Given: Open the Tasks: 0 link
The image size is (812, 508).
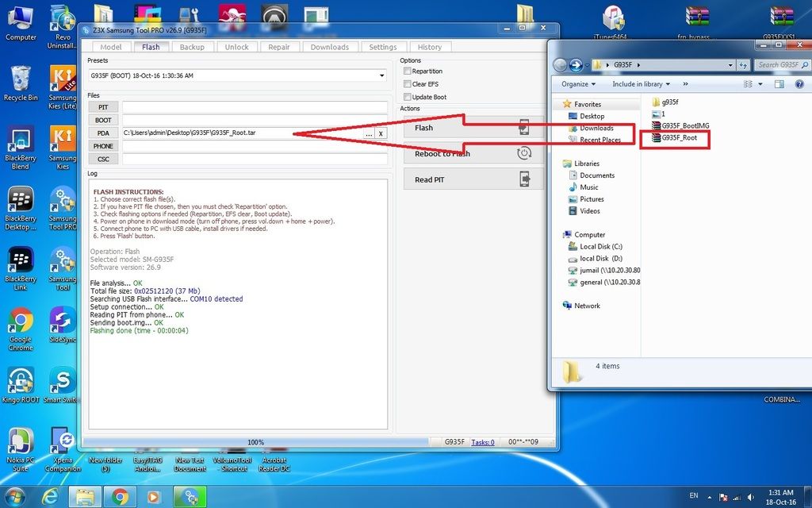Looking at the screenshot, I should click(483, 442).
